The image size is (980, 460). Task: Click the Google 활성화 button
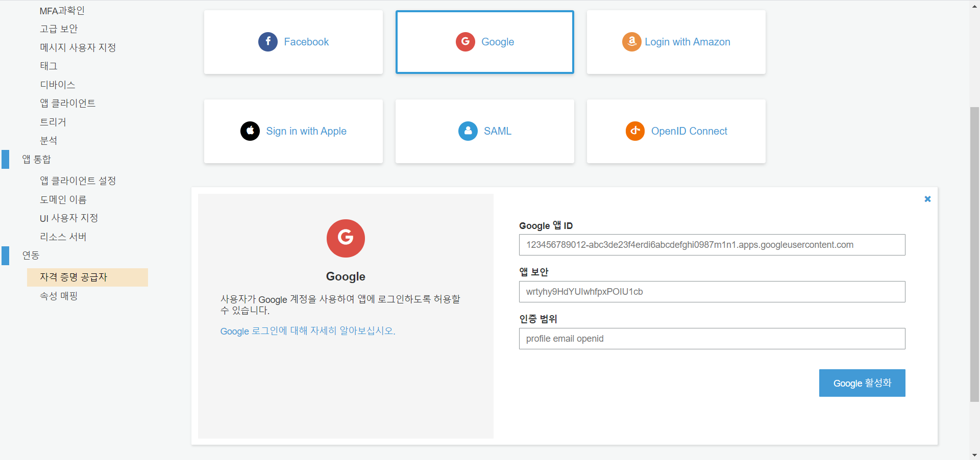coord(862,383)
